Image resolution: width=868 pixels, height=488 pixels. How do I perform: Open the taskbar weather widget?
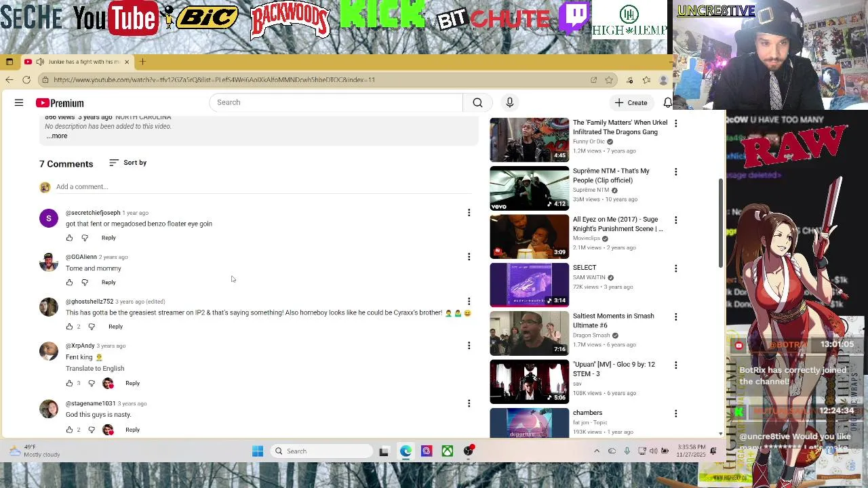coord(34,451)
